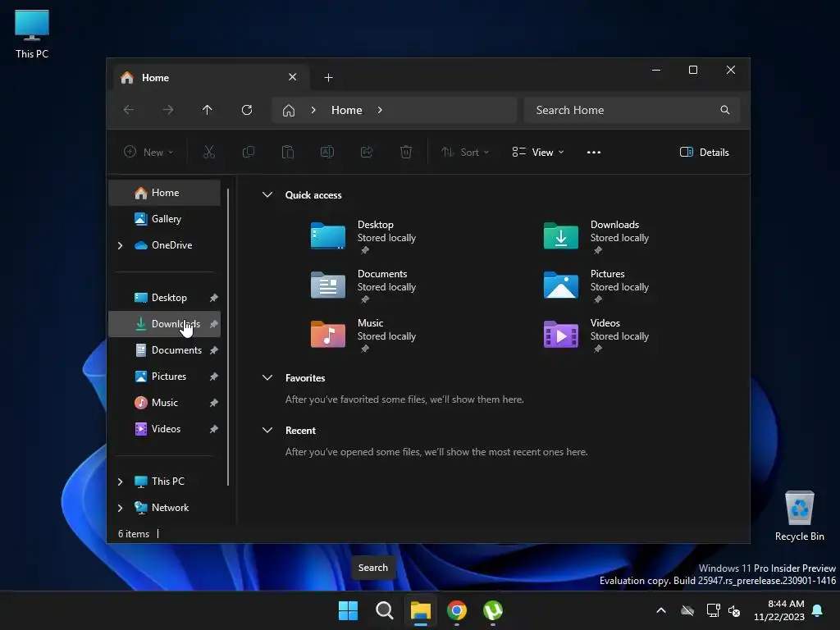Image resolution: width=840 pixels, height=630 pixels.
Task: Unpin Pictures using its sidebar pin icon
Action: pyautogui.click(x=213, y=377)
